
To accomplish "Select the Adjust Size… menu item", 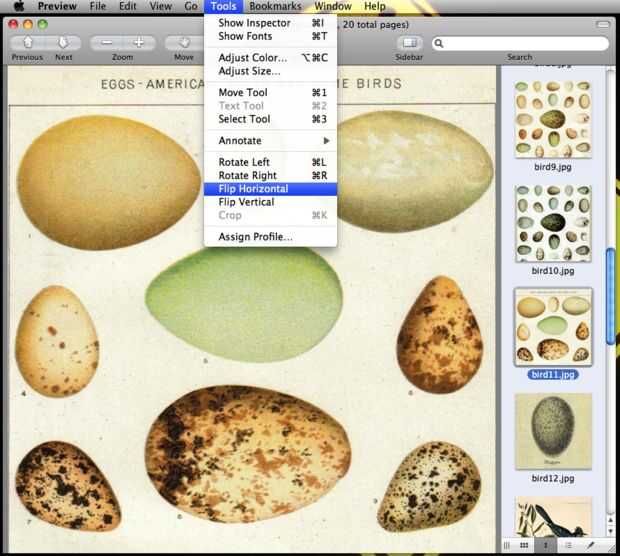I will point(270,71).
